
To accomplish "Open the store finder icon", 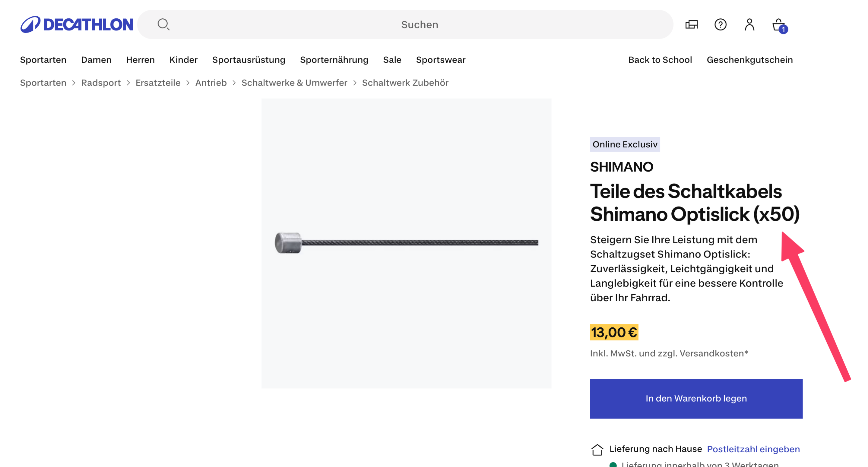I will click(691, 24).
